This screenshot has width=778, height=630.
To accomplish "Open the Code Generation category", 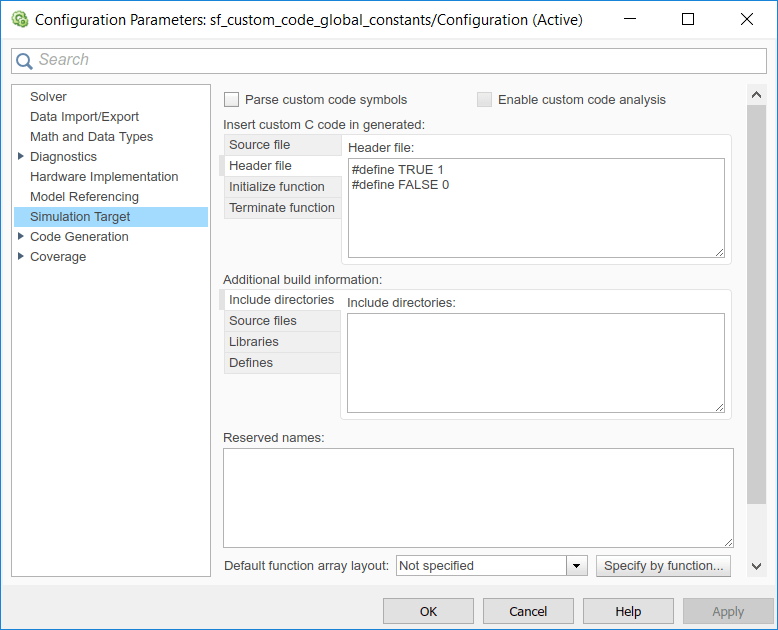I will pyautogui.click(x=79, y=237).
